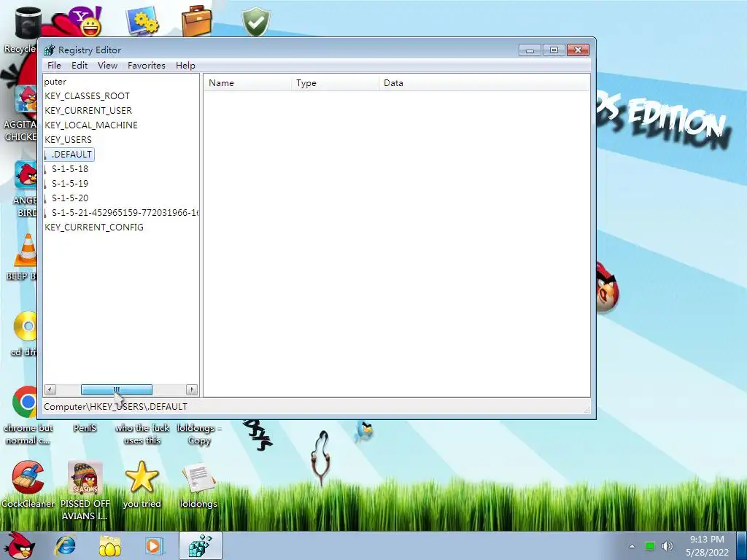Show hidden system tray icons
The height and width of the screenshot is (560, 747).
632,546
